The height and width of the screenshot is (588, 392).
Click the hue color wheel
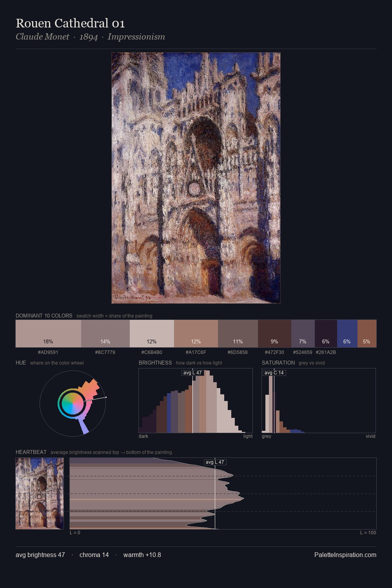point(73,403)
